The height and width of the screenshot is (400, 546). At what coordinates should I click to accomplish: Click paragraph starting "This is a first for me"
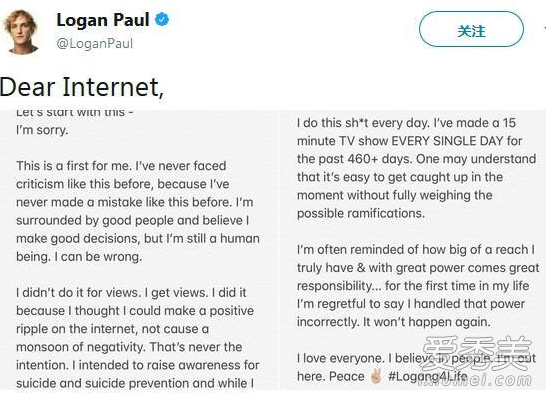pyautogui.click(x=138, y=211)
